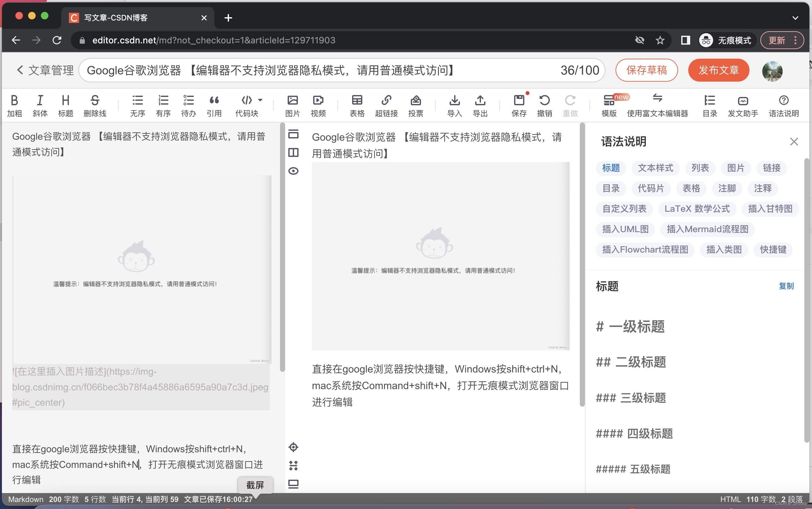Switch to preview-only mode via the eye icon
812x509 pixels.
pyautogui.click(x=293, y=171)
